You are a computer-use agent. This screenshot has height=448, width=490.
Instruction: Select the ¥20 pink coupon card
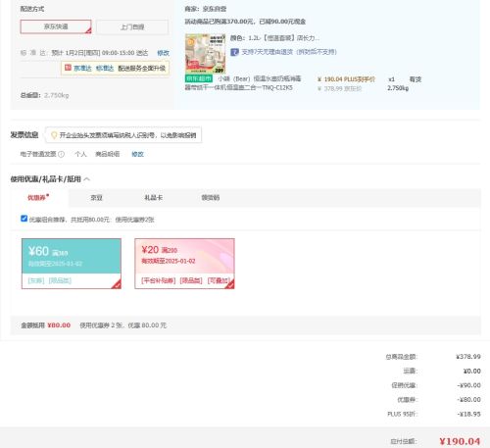click(x=184, y=264)
